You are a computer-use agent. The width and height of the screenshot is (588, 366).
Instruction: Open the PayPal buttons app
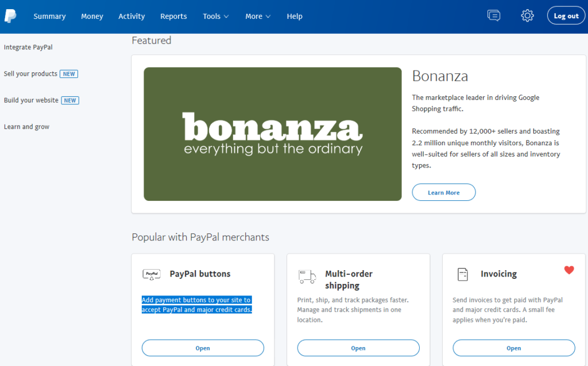[203, 348]
